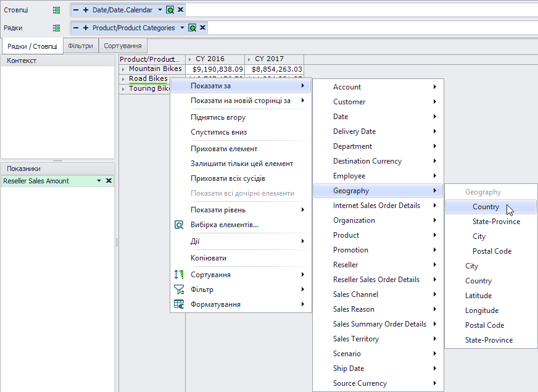Open the Promotion submenu
The height and width of the screenshot is (392, 538).
pos(378,250)
